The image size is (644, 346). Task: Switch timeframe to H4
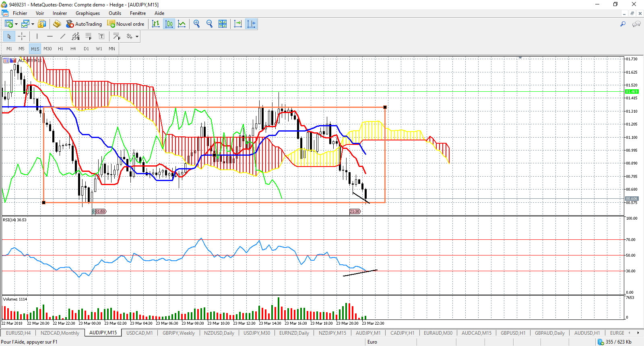[73, 49]
